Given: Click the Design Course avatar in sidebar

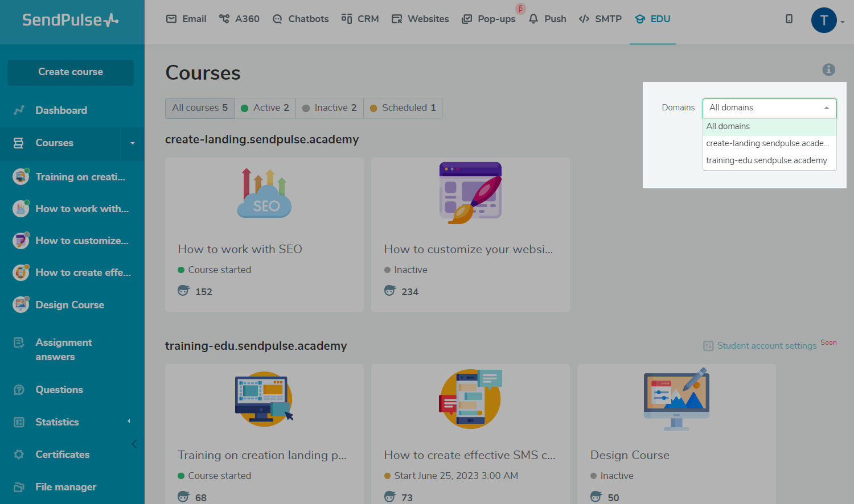Looking at the screenshot, I should 21,305.
